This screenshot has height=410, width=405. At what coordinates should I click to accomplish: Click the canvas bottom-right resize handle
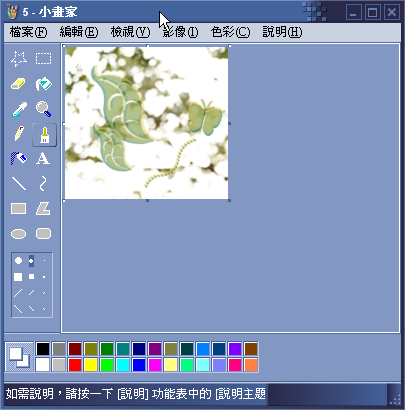click(x=229, y=200)
